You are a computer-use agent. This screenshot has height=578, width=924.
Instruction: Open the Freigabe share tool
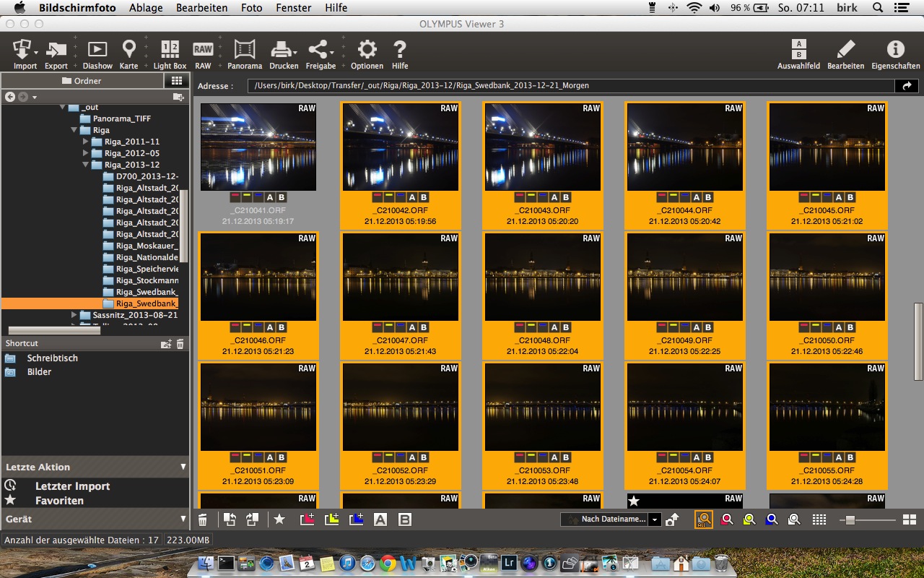321,54
